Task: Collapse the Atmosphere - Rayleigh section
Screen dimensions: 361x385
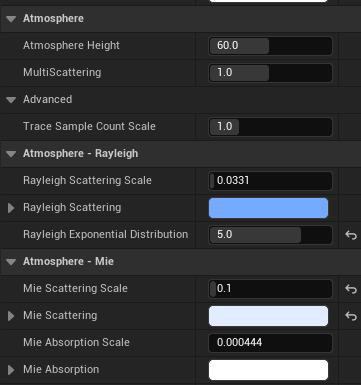Action: pyautogui.click(x=11, y=154)
